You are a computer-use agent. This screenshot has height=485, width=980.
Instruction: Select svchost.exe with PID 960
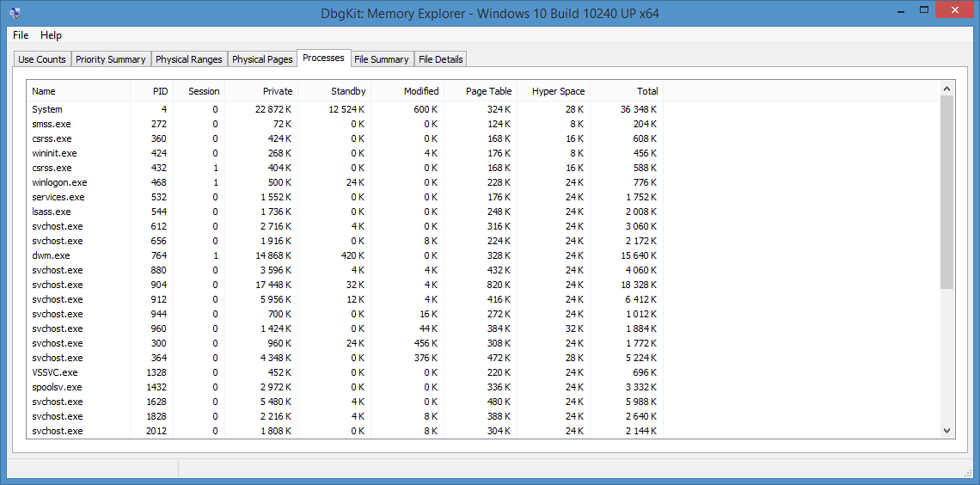(345, 328)
